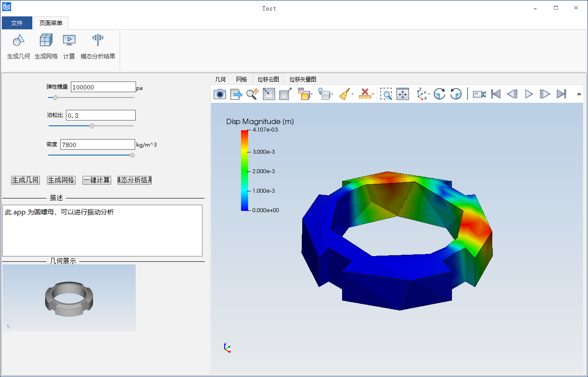Click the Disp Magnitude (m) legend title

pyautogui.click(x=260, y=121)
